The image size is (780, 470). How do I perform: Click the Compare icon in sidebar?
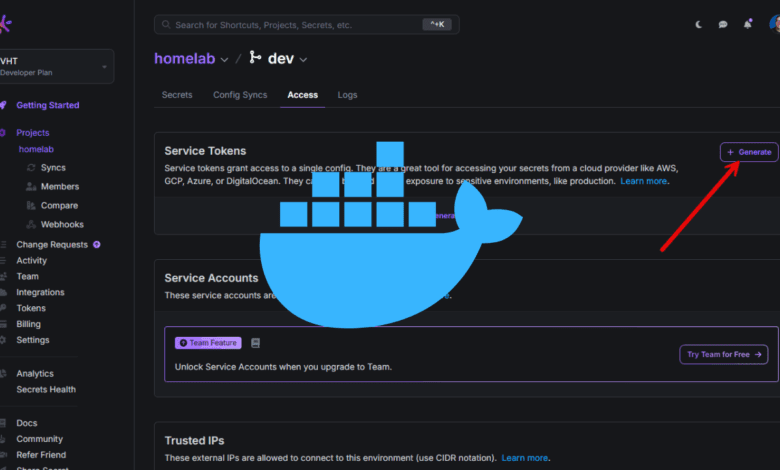click(x=31, y=205)
